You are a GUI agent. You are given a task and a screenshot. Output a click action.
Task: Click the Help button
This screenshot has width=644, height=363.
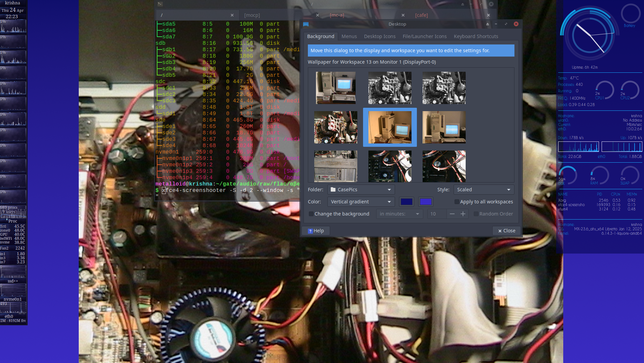[316, 231]
